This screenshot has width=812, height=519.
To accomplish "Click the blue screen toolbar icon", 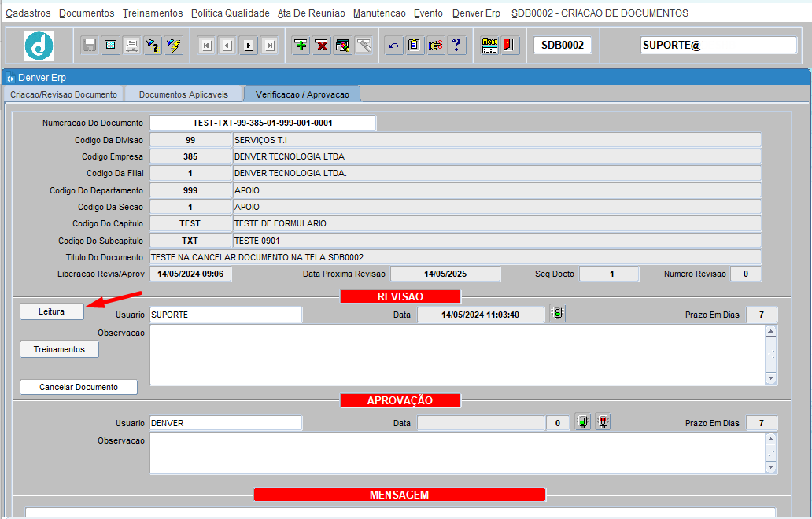I will [x=110, y=46].
